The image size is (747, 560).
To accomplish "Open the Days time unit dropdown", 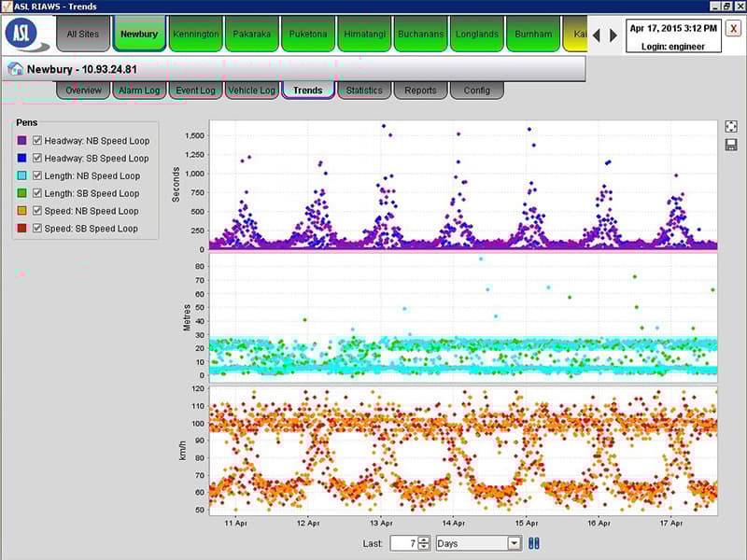I will [x=514, y=543].
